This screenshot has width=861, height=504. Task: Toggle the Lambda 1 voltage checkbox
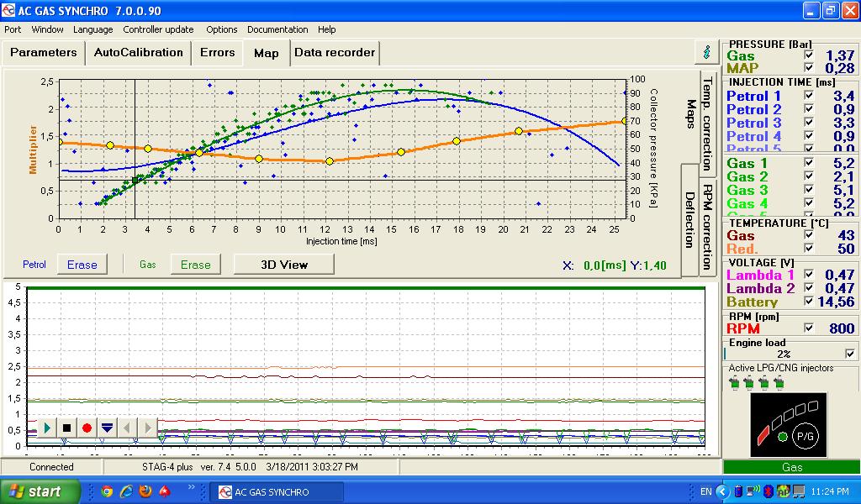tap(809, 275)
